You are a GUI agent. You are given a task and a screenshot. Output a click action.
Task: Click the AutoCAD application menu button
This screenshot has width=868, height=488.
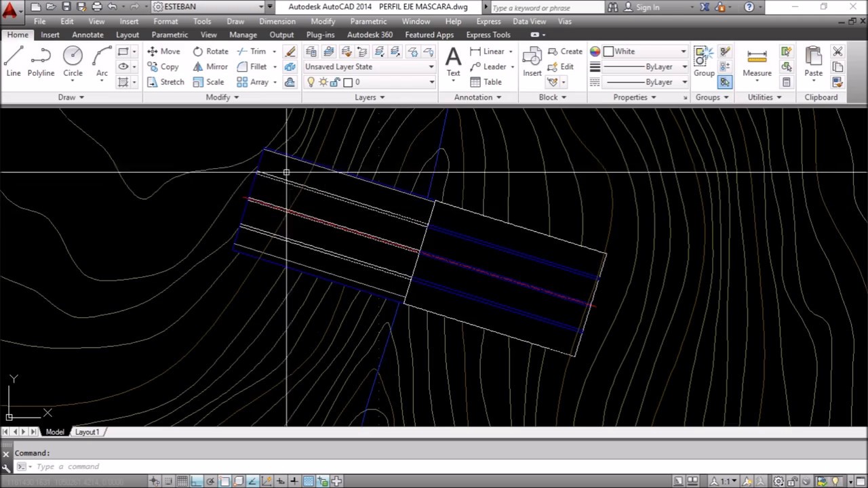click(x=9, y=9)
